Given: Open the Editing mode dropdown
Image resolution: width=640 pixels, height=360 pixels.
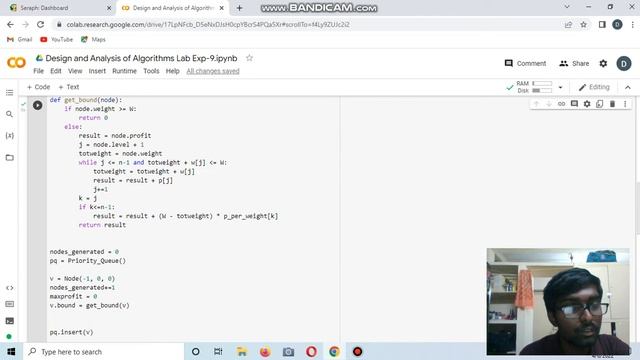Looking at the screenshot, I should pyautogui.click(x=594, y=87).
